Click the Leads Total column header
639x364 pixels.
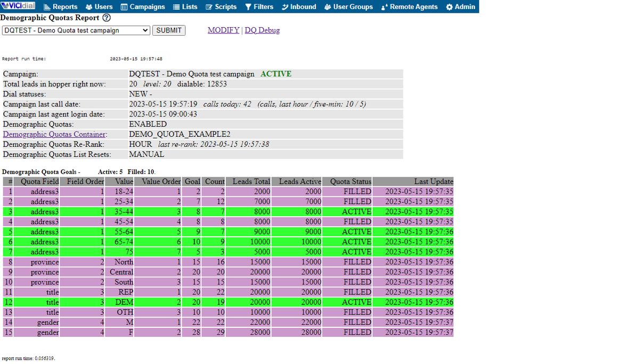(x=248, y=181)
